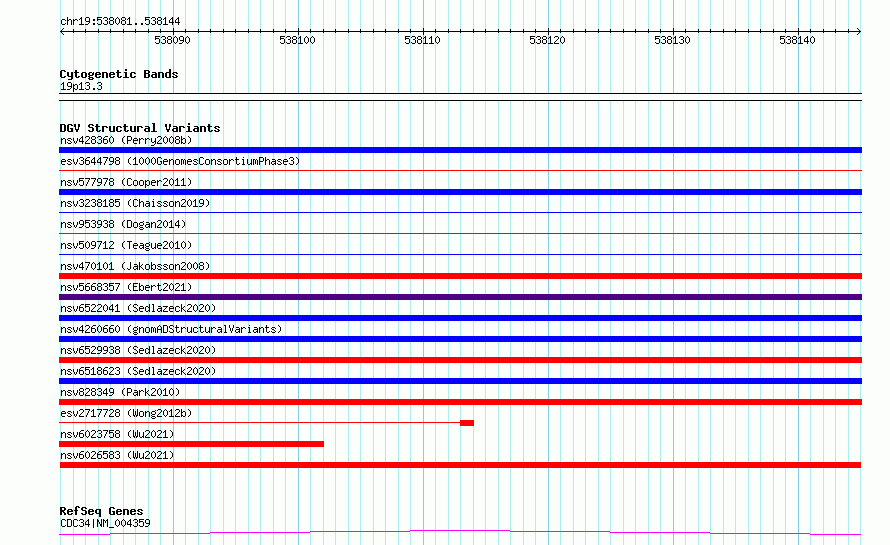This screenshot has width=890, height=545.
Task: Click the blue bar under nsv428360
Action: [x=460, y=150]
